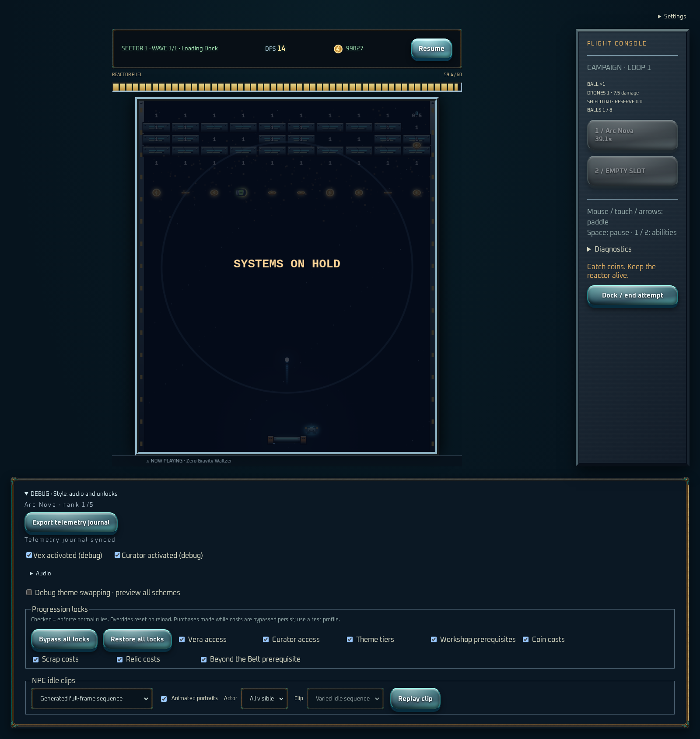The height and width of the screenshot is (739, 700).
Task: Uncheck Scrap costs lock
Action: click(x=35, y=659)
